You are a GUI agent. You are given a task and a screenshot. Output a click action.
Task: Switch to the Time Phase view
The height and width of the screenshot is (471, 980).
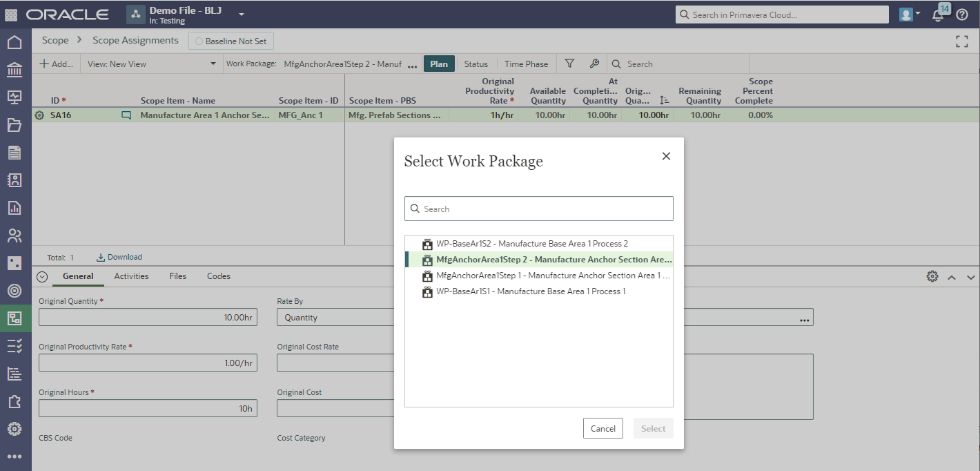pyautogui.click(x=526, y=64)
